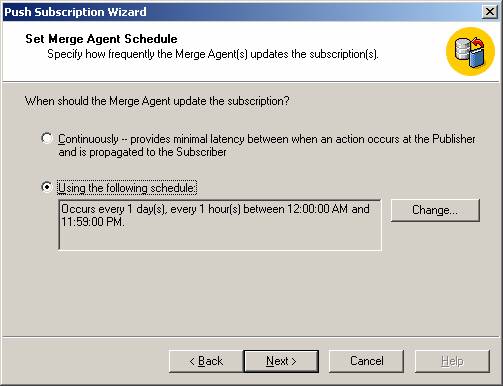This screenshot has height=386, width=503.
Task: Click the replication database wizard icon
Action: [470, 51]
